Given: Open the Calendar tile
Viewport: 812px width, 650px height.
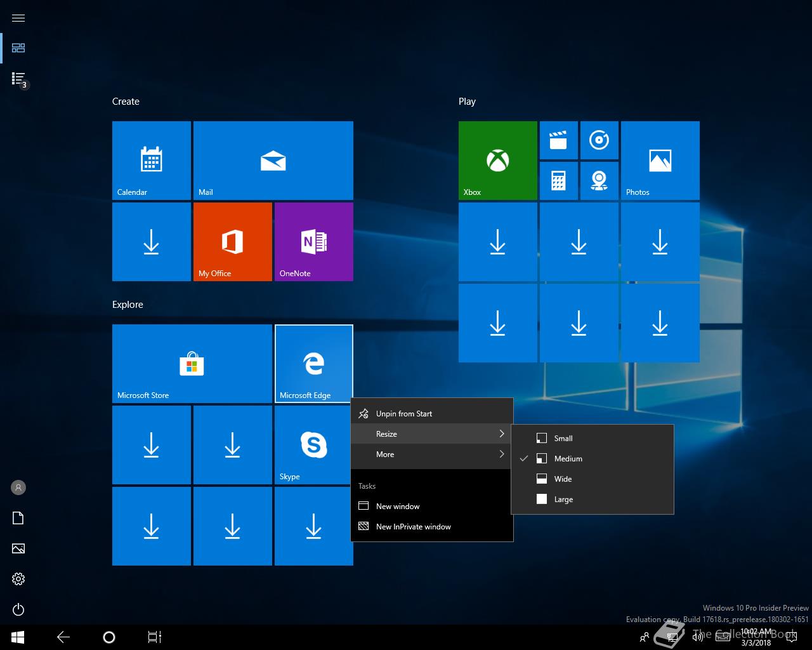Looking at the screenshot, I should [152, 161].
